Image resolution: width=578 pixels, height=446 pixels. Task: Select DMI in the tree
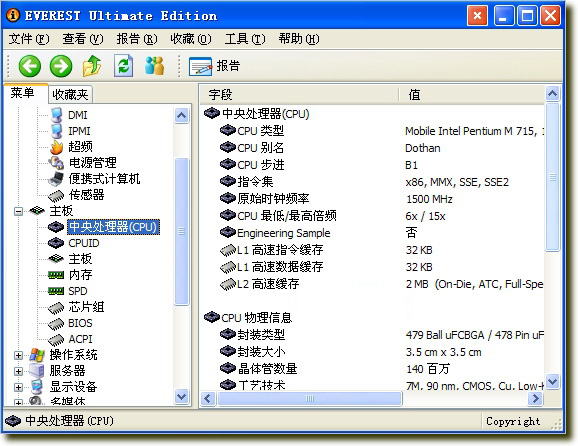(x=78, y=115)
